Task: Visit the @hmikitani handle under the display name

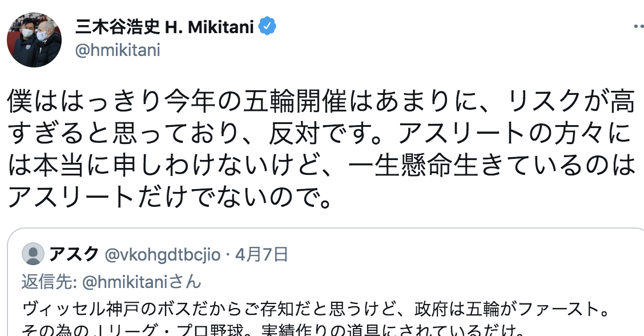Action: [x=118, y=50]
